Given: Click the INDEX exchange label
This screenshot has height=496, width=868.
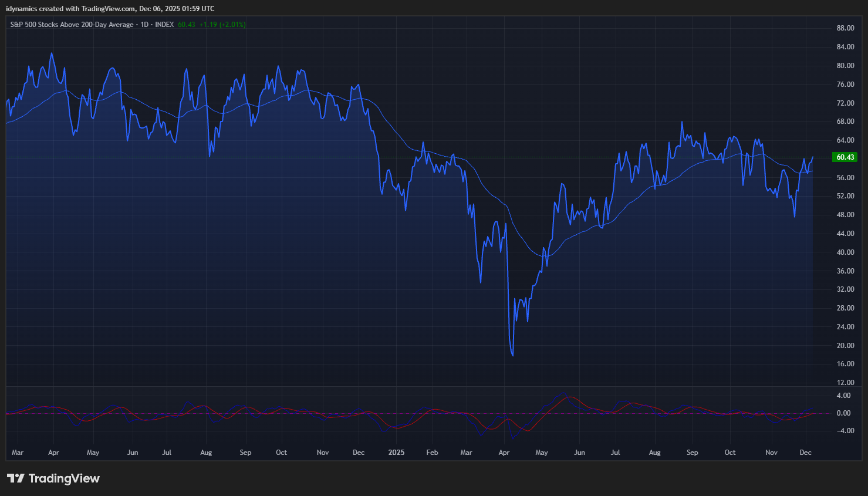Looking at the screenshot, I should (164, 25).
